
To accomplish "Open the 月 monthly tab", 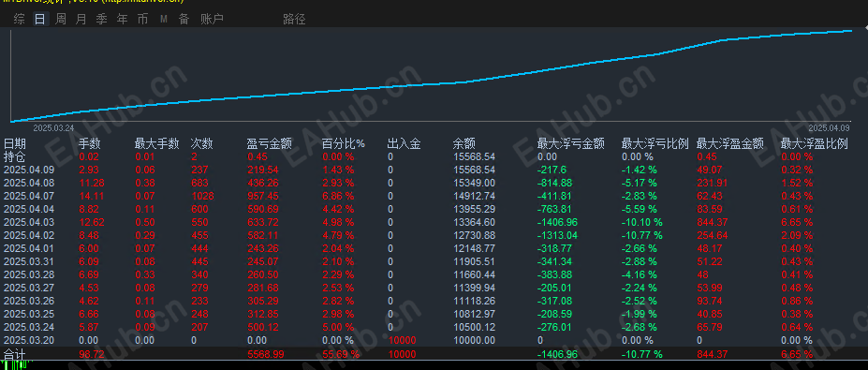I will 81,20.
